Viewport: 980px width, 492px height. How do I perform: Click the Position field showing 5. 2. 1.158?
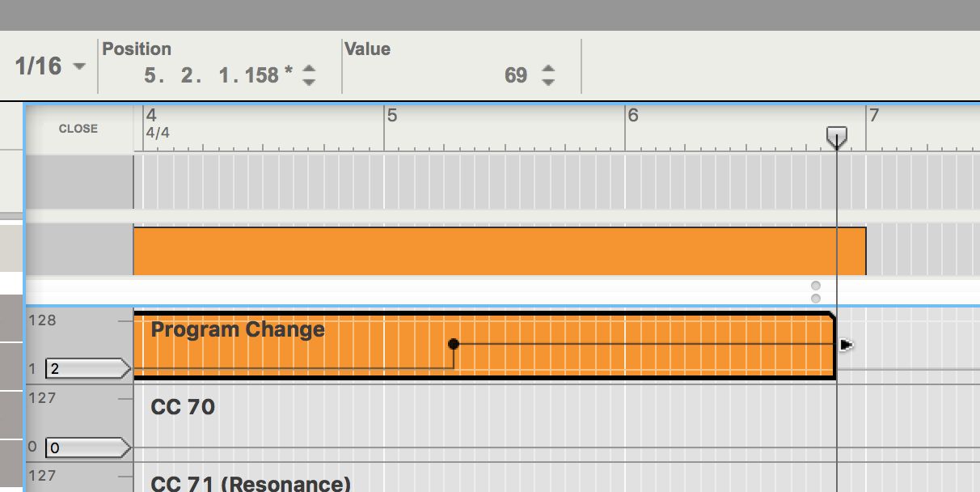point(218,75)
